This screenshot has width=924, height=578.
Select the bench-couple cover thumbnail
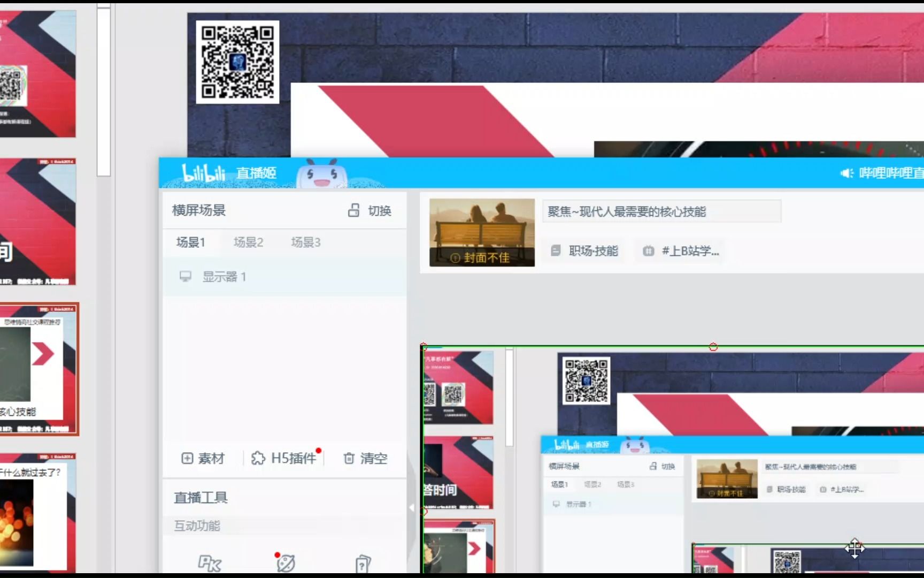pos(481,231)
